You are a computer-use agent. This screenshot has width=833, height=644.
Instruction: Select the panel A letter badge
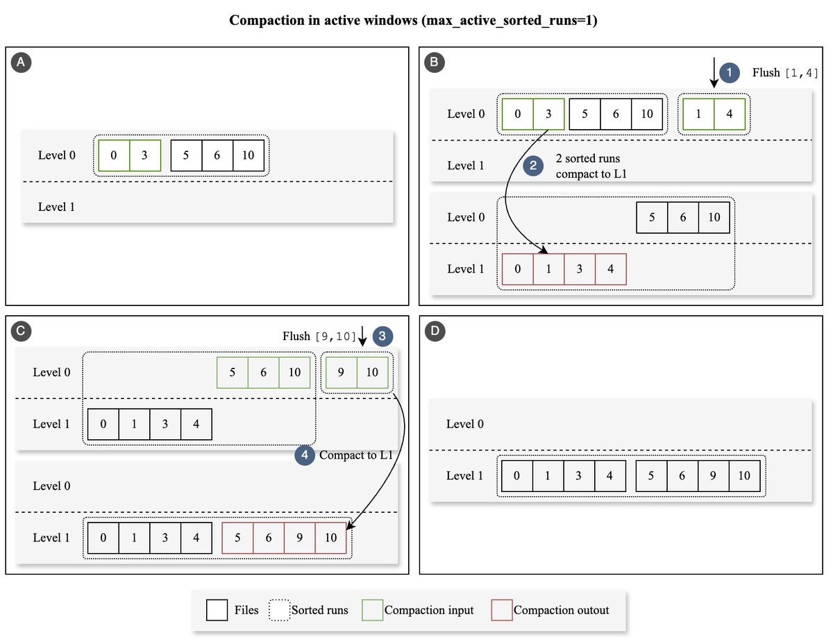click(x=21, y=62)
